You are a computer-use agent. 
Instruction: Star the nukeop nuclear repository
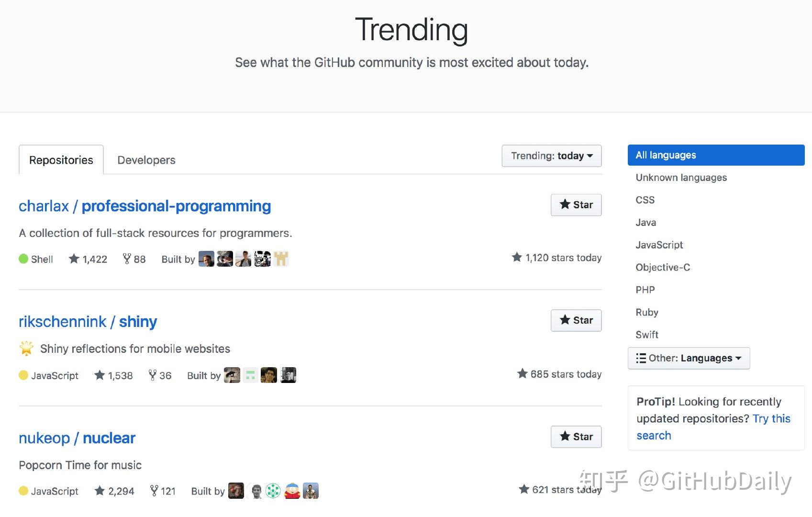[576, 437]
